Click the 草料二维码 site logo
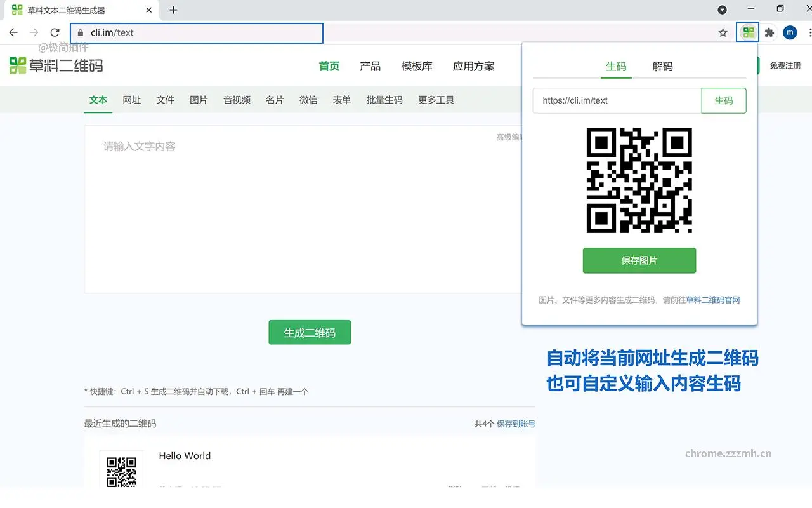The image size is (812, 508). (56, 65)
